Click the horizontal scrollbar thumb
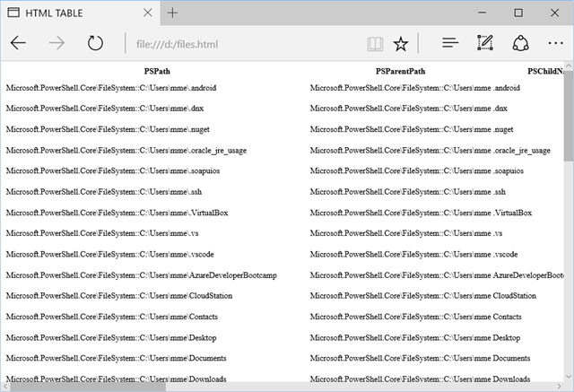The image size is (574, 392). [x=88, y=386]
